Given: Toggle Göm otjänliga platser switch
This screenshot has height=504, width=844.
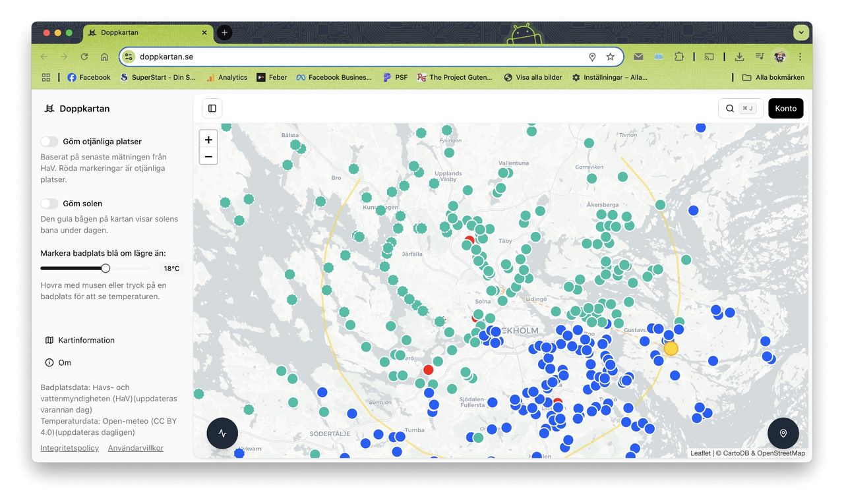Looking at the screenshot, I should point(49,142).
